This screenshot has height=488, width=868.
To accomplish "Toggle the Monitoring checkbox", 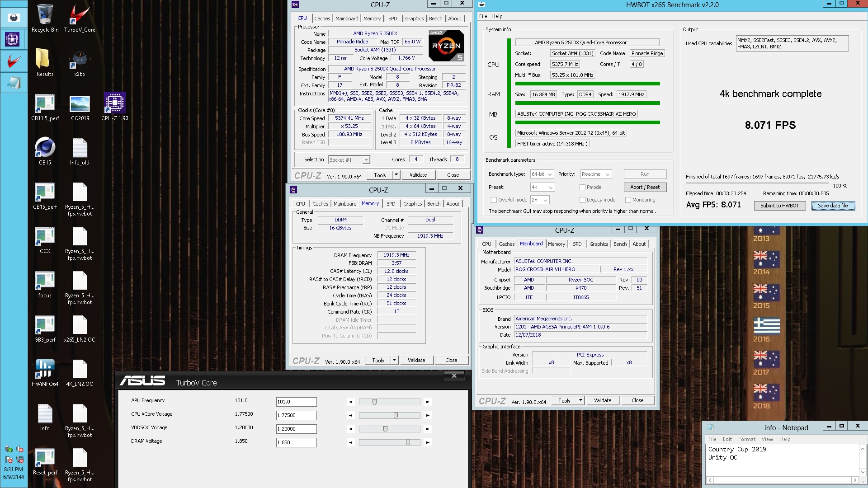I will pos(628,200).
